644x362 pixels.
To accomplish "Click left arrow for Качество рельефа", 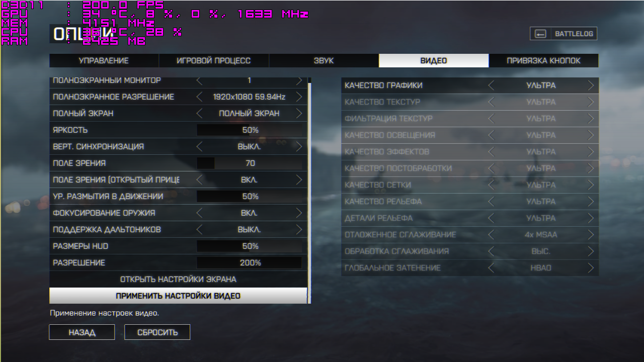I will (x=491, y=202).
